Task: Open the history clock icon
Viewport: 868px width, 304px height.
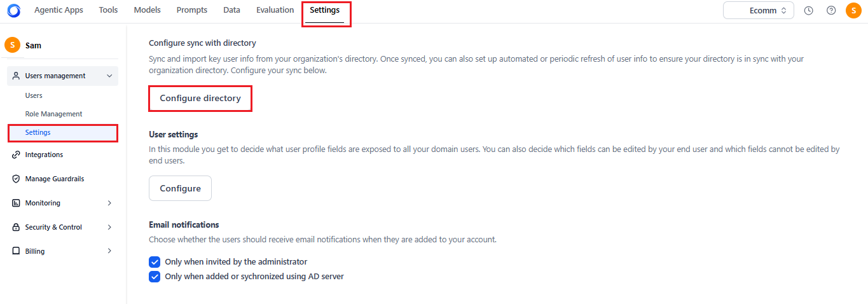Action: [809, 10]
